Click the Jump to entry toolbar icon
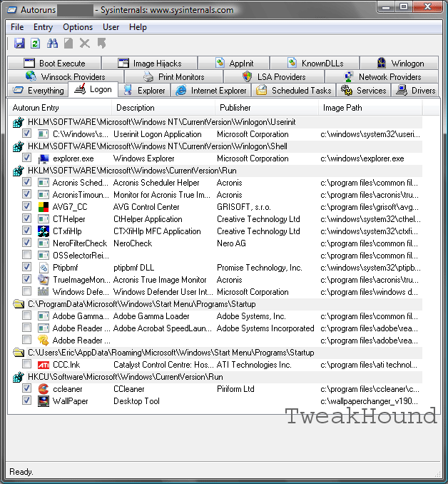 101,44
